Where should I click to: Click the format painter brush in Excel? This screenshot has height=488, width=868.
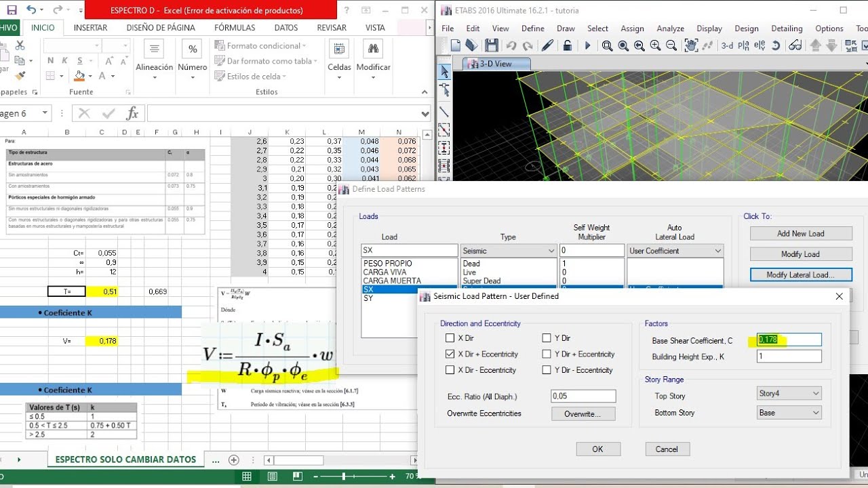[x=20, y=76]
